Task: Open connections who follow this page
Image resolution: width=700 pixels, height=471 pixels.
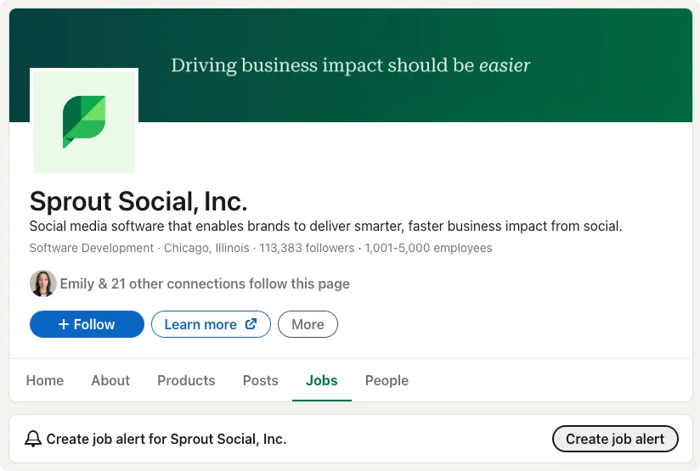Action: pyautogui.click(x=205, y=284)
